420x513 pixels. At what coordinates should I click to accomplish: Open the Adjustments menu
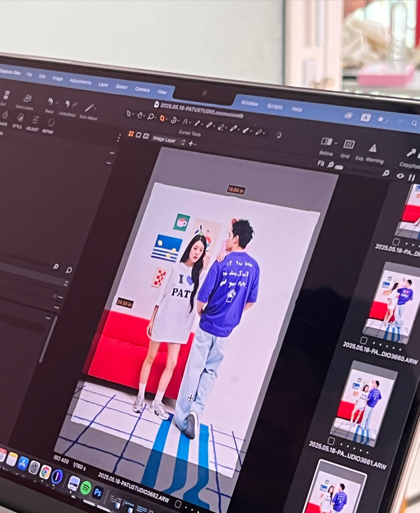tap(80, 82)
